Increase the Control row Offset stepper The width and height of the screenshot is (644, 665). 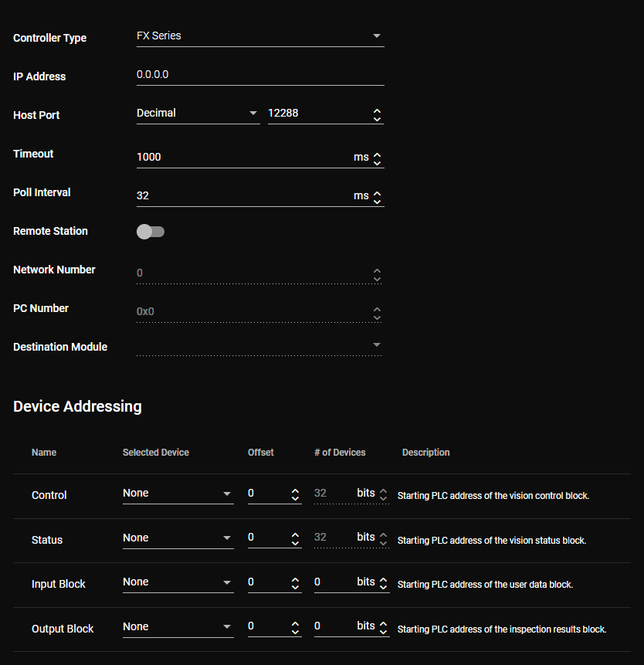coord(296,490)
